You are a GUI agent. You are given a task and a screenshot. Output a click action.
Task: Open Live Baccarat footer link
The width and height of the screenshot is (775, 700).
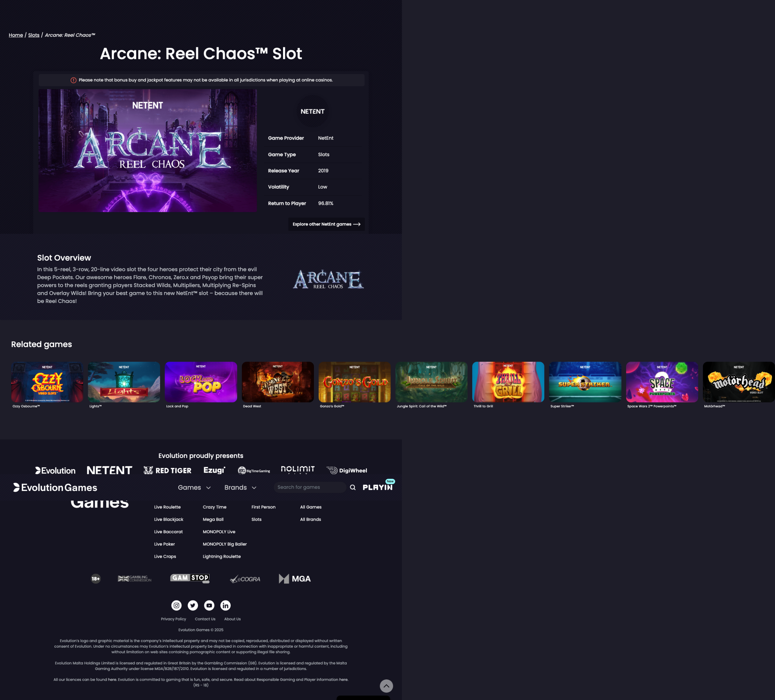click(168, 532)
